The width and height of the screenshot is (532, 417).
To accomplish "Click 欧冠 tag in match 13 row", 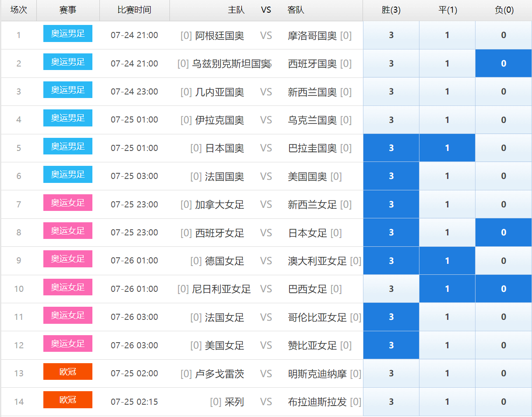I will (68, 371).
